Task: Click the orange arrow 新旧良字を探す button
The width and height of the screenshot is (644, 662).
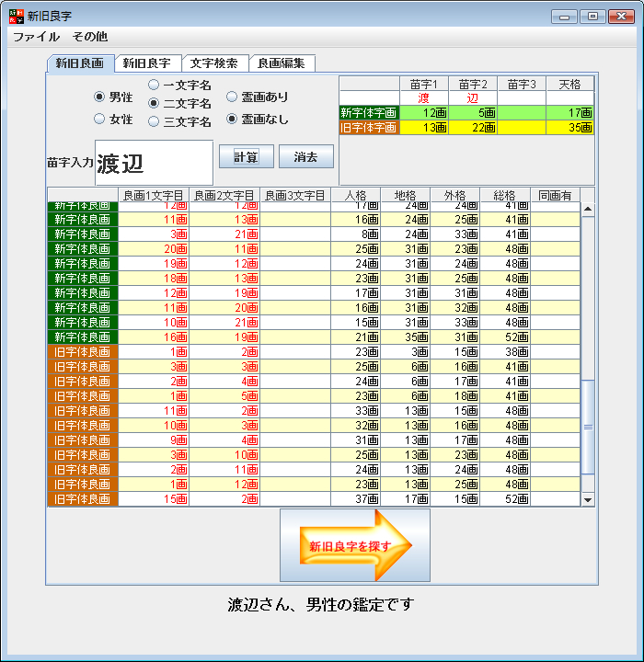Action: click(x=355, y=545)
